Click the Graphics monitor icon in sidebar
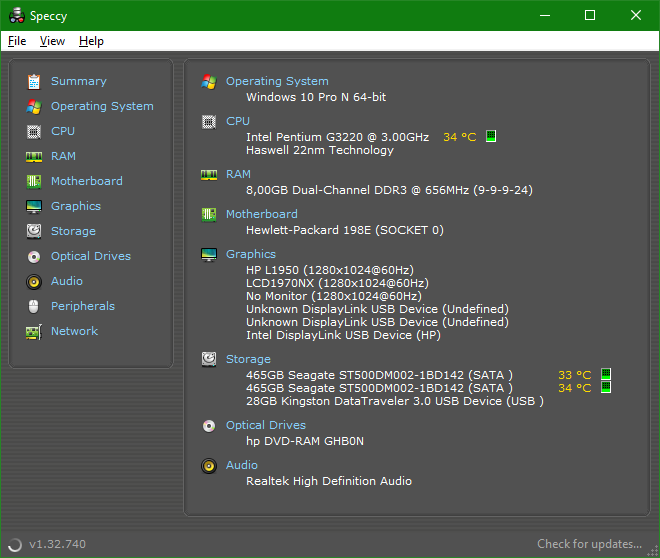 (34, 207)
